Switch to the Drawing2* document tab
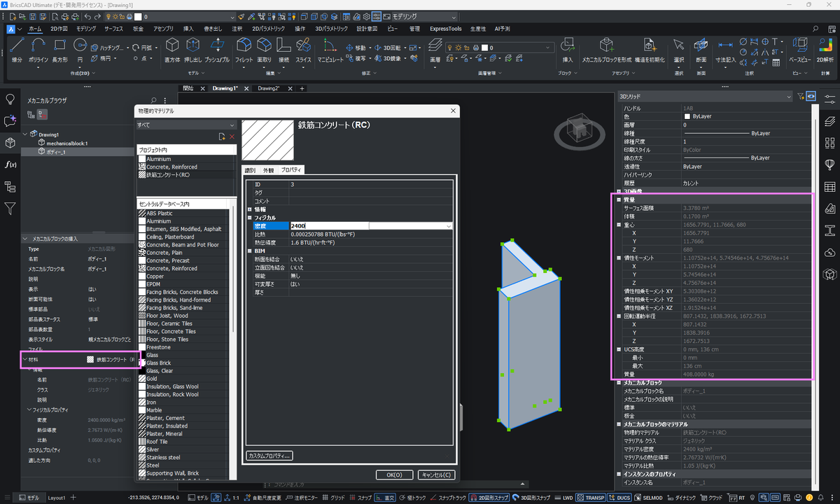 (x=268, y=89)
